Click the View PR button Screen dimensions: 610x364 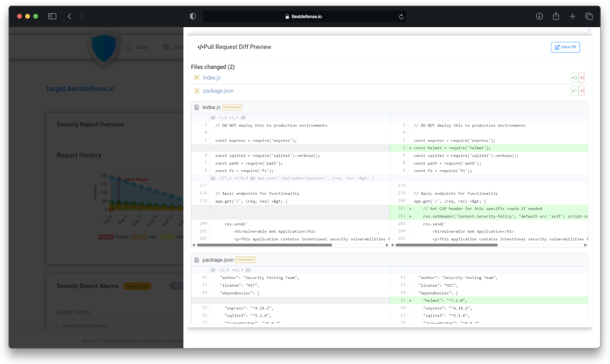(x=565, y=47)
